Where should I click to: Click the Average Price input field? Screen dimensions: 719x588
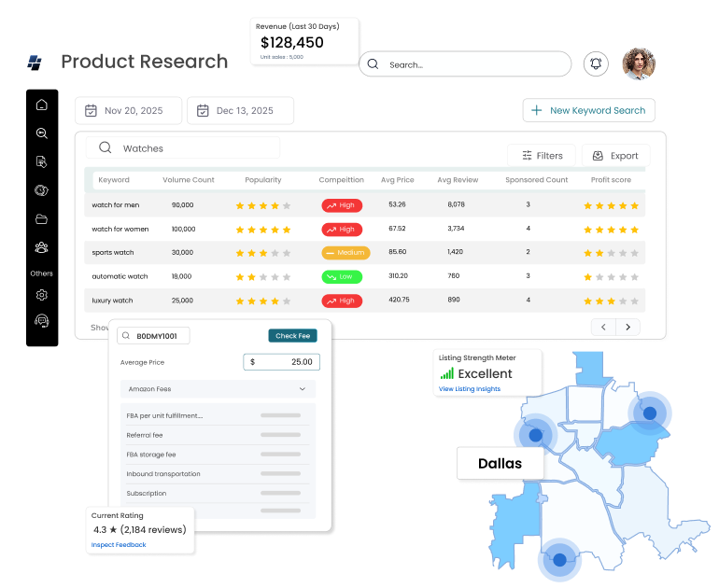pos(281,362)
